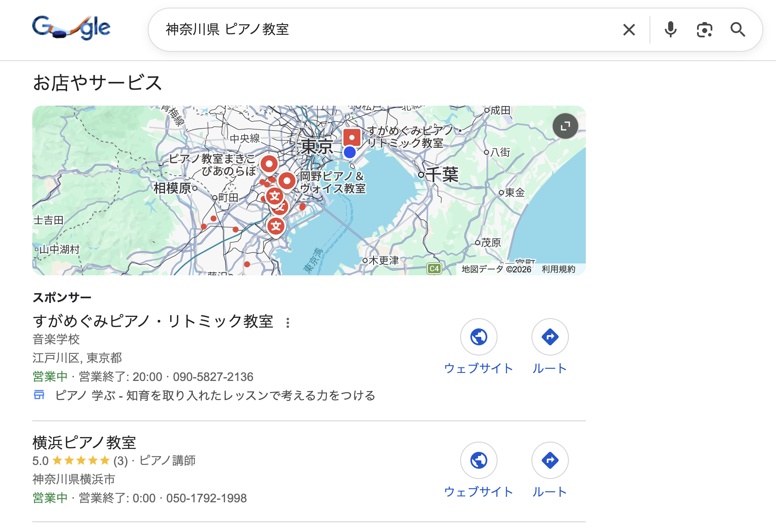Click the すがめぐみピアノ・リトミック教室 listing title
This screenshot has height=532, width=776.
[x=153, y=321]
